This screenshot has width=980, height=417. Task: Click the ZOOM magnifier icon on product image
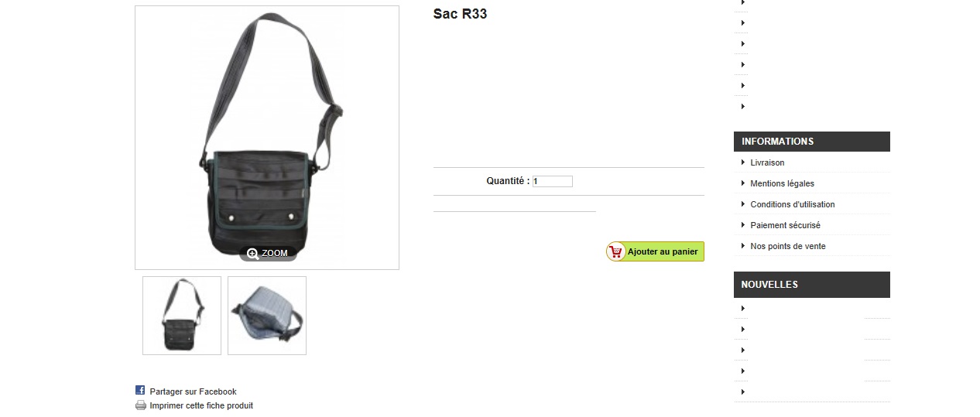point(252,253)
